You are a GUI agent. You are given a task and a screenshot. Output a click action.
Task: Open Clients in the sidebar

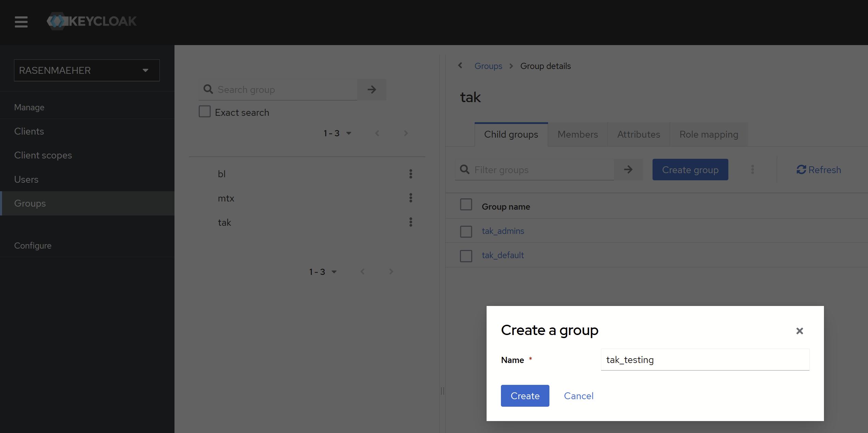pyautogui.click(x=29, y=131)
